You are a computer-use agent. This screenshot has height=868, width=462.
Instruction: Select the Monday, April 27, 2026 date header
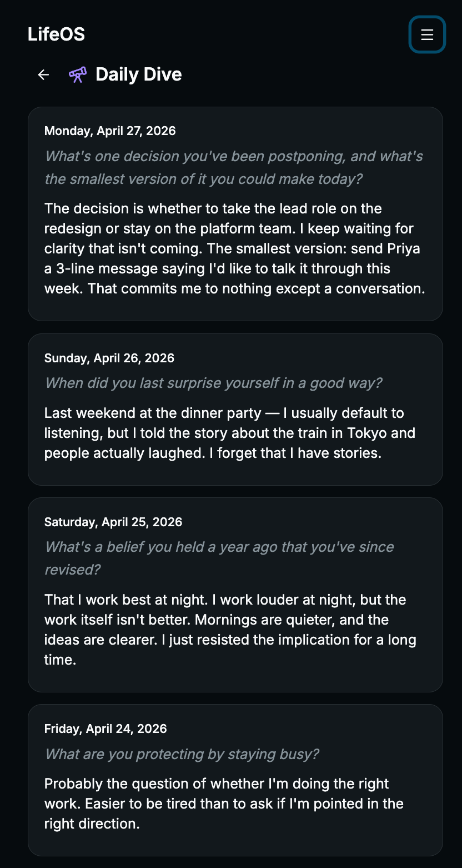(109, 131)
